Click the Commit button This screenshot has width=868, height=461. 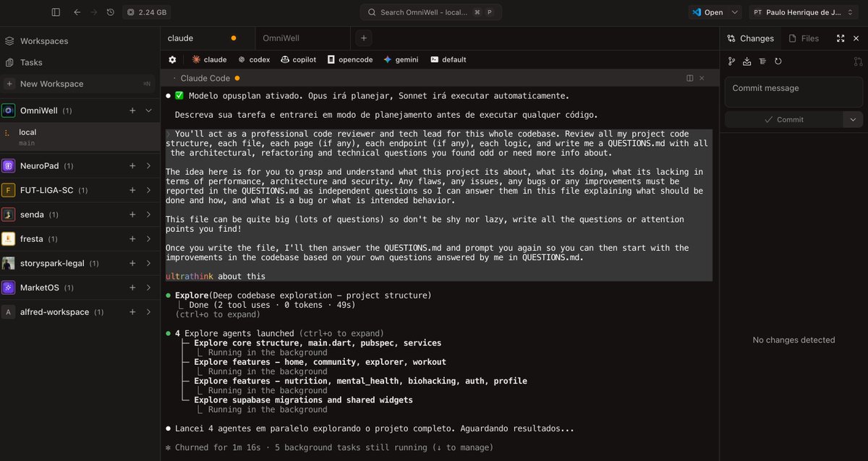pyautogui.click(x=784, y=119)
